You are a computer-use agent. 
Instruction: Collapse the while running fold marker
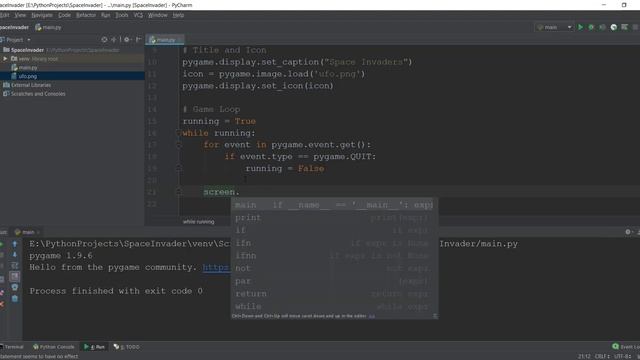(178, 133)
